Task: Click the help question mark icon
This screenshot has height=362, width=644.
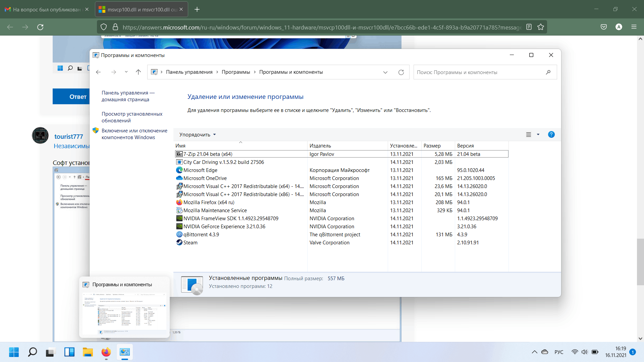Action: pyautogui.click(x=551, y=135)
